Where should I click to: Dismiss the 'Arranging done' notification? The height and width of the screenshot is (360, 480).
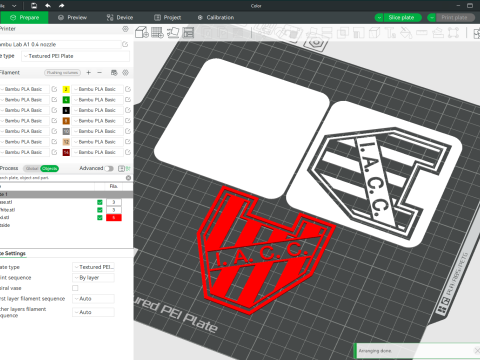point(477,350)
